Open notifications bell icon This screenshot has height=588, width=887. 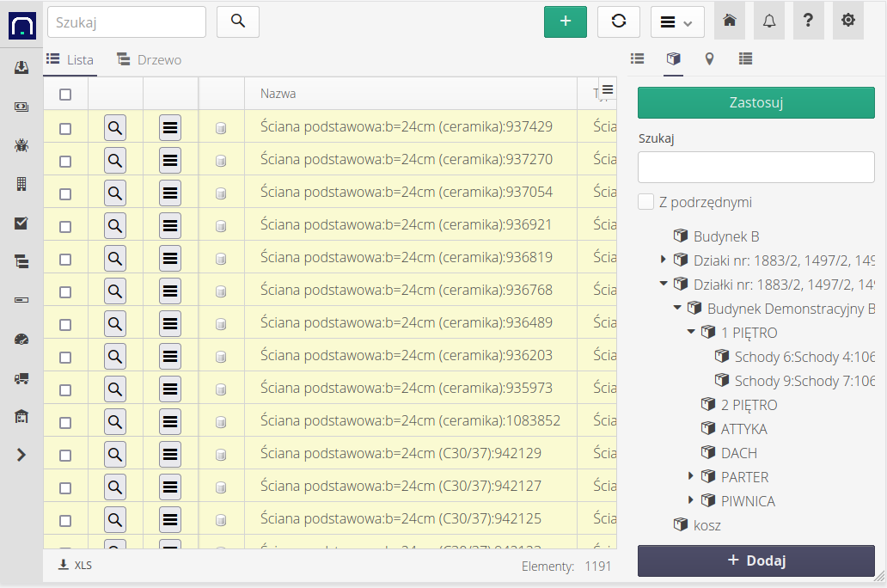[x=768, y=21]
